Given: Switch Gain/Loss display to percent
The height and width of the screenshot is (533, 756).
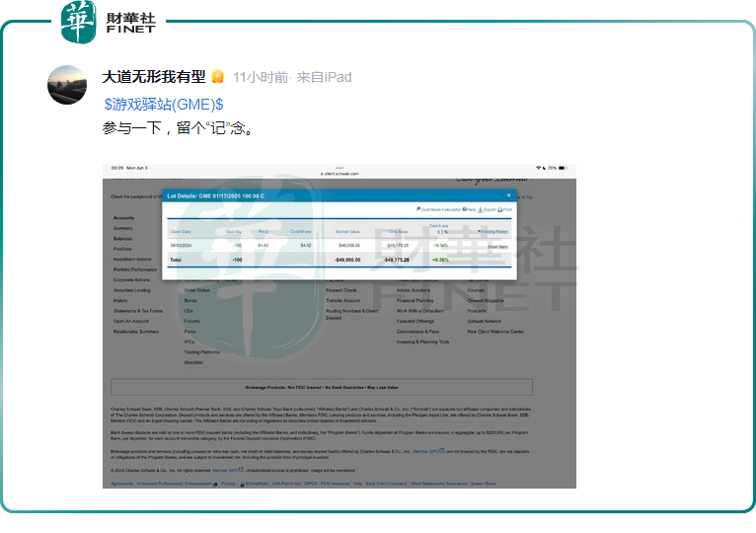Looking at the screenshot, I should pos(446,232).
